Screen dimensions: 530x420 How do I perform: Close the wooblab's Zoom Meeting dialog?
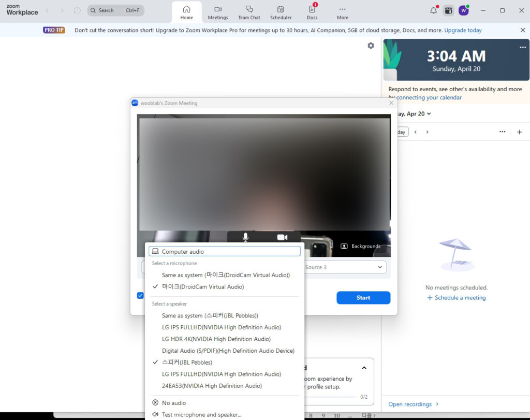391,103
